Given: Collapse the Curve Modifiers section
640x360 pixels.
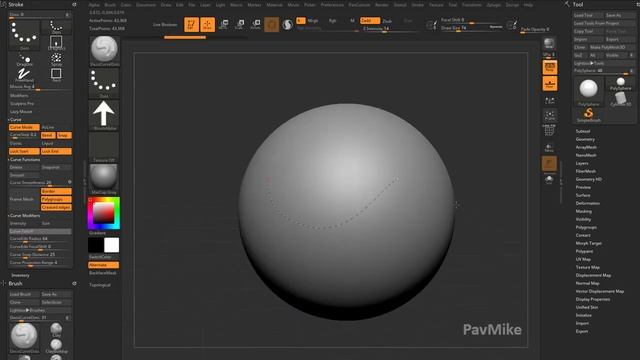Looking at the screenshot, I should click(x=24, y=216).
